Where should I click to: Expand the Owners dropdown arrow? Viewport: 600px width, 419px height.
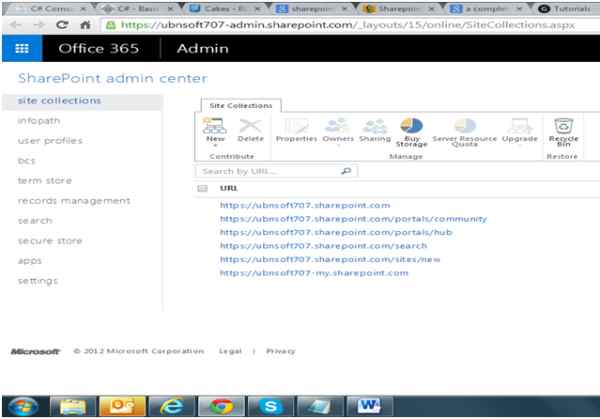[x=338, y=145]
